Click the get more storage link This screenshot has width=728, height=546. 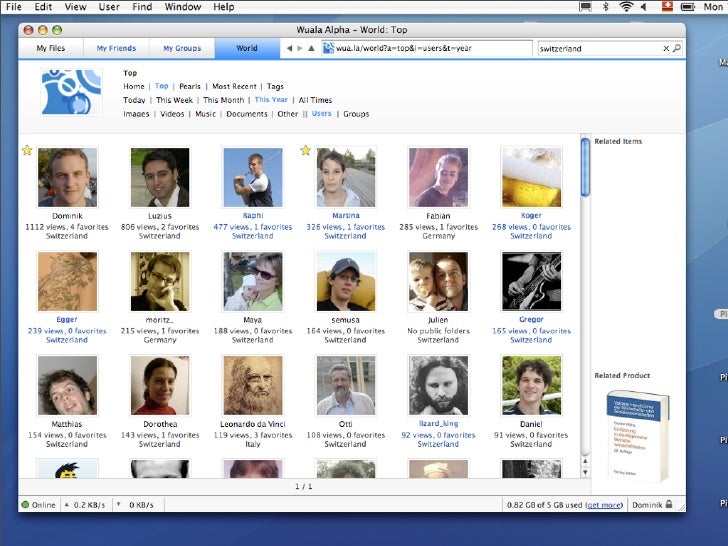(x=604, y=505)
